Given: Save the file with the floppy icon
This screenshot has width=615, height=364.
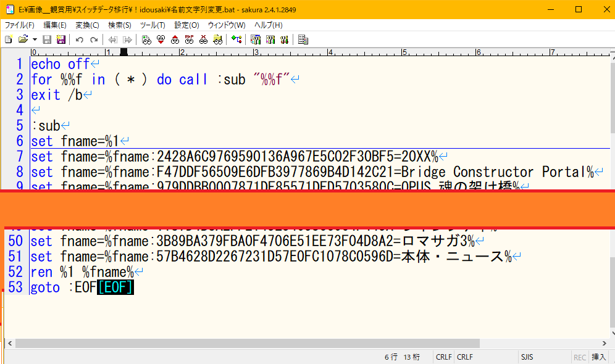Looking at the screenshot, I should [47, 39].
